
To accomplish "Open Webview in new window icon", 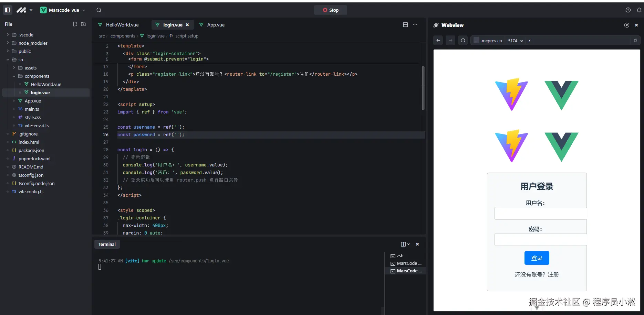I will (635, 41).
